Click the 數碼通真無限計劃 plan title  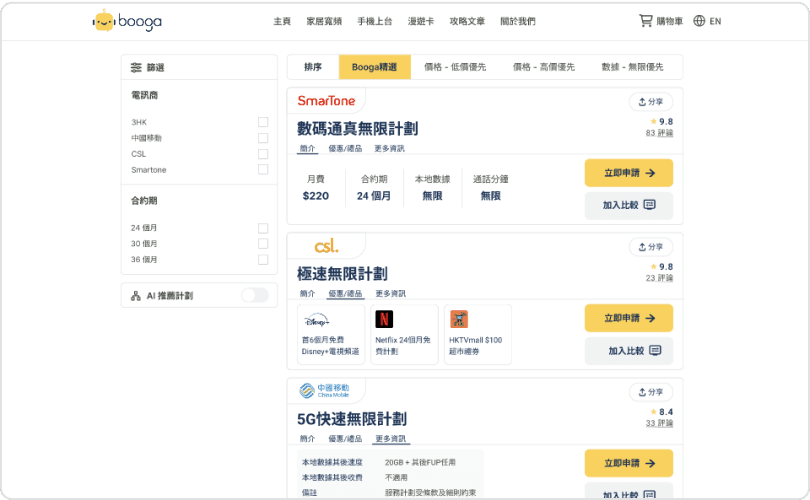pos(357,129)
